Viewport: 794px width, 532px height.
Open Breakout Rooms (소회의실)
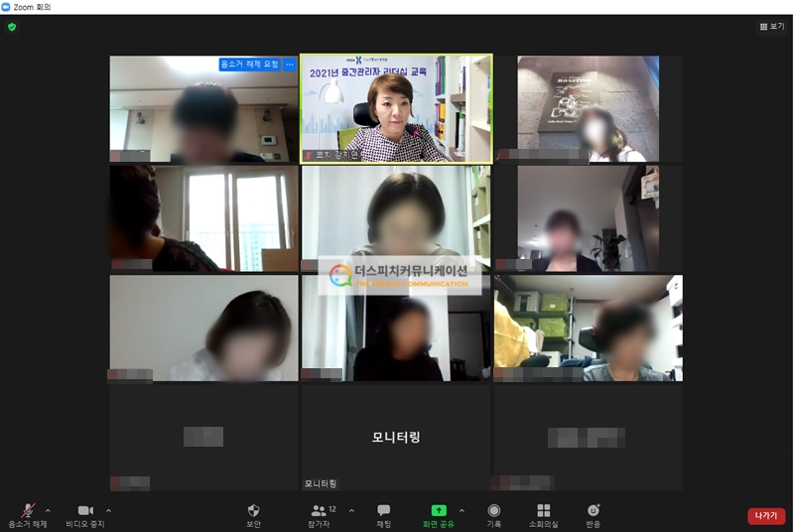pyautogui.click(x=543, y=514)
